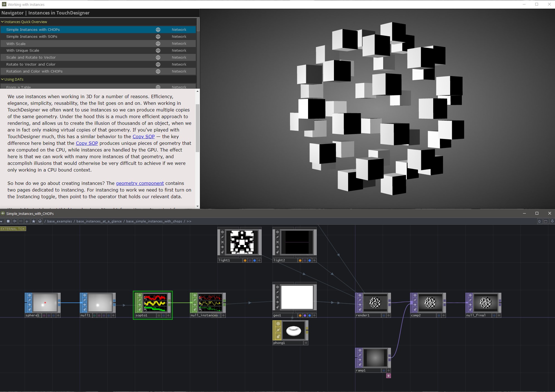Image resolution: width=555 pixels, height=392 pixels.
Task: Click the plus icon in network path bar
Action: point(27,221)
